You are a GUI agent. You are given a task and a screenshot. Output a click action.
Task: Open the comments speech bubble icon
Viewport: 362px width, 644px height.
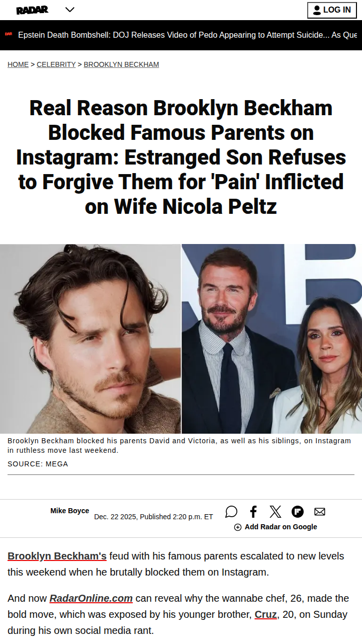(231, 512)
